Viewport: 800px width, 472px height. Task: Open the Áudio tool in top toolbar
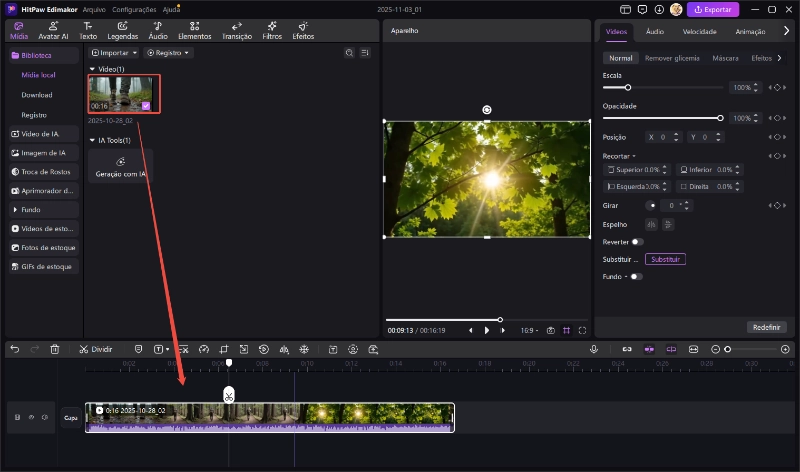click(158, 31)
